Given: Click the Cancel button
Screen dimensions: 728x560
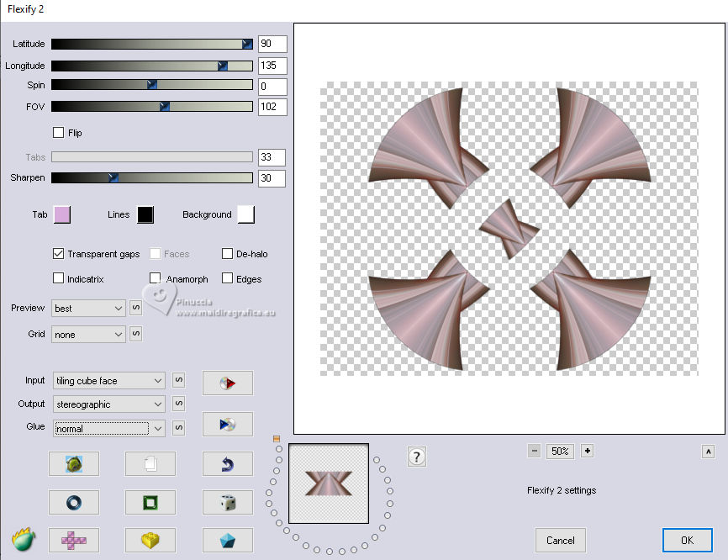Looking at the screenshot, I should coord(561,540).
